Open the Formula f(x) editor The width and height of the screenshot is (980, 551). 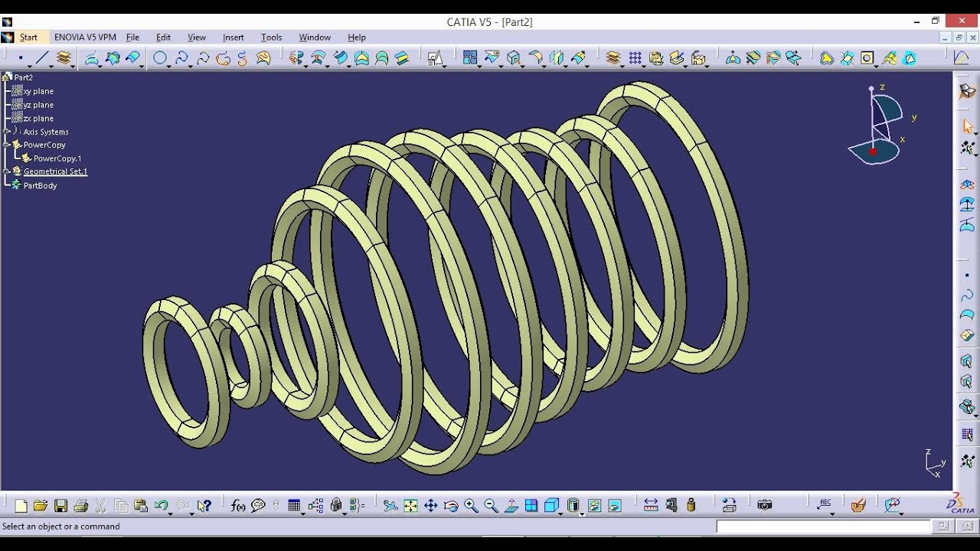tap(238, 506)
